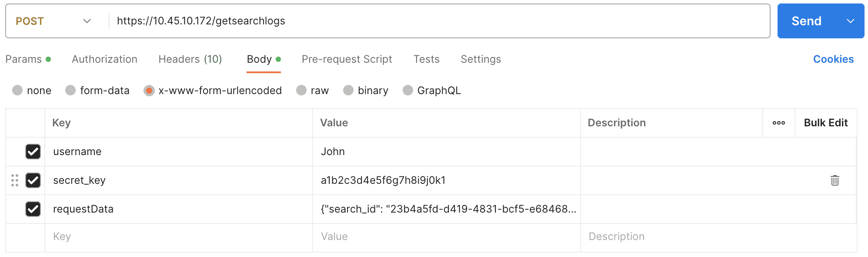Image resolution: width=868 pixels, height=257 pixels.
Task: Delete the secret_key row with trash icon
Action: [x=835, y=180]
